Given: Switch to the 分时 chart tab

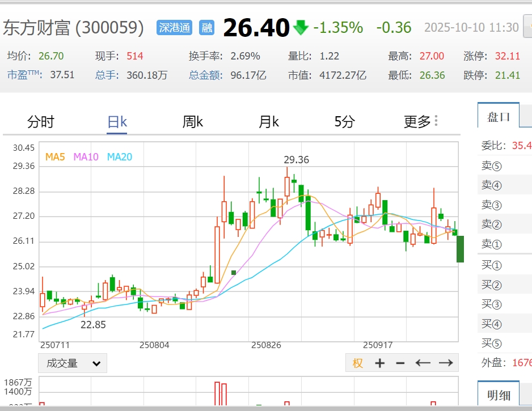Looking at the screenshot, I should pyautogui.click(x=41, y=121).
